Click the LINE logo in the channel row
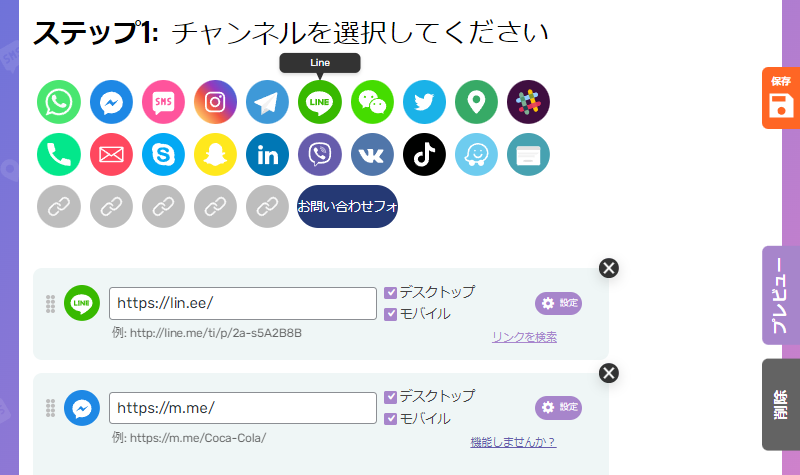 point(82,303)
